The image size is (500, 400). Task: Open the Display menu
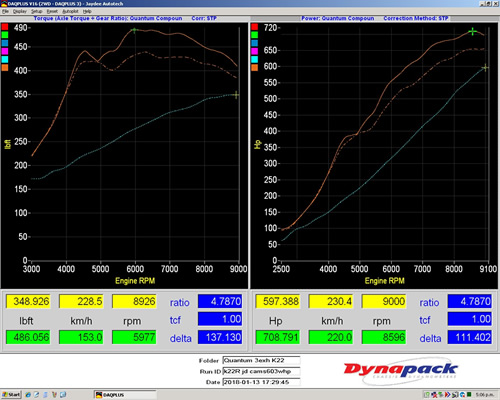pos(20,11)
